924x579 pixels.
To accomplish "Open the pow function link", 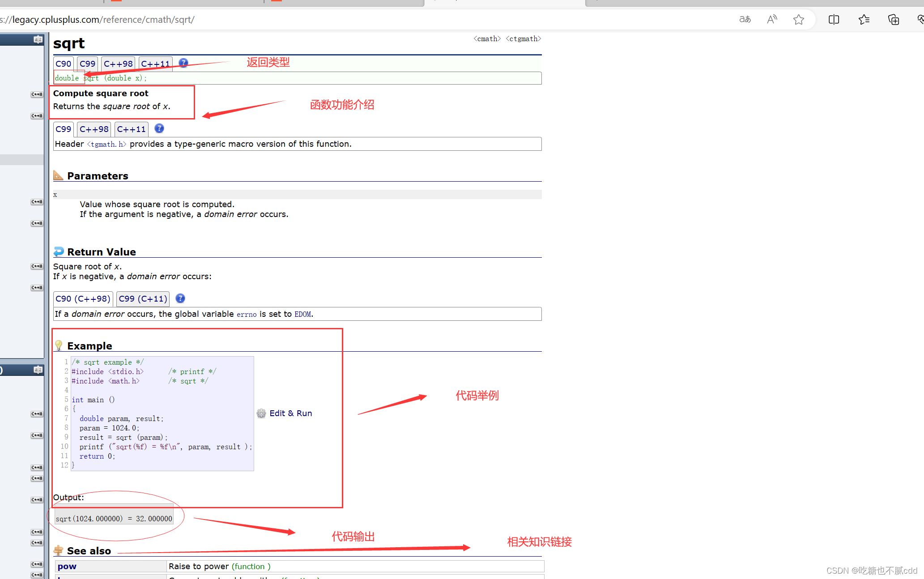I will [67, 566].
